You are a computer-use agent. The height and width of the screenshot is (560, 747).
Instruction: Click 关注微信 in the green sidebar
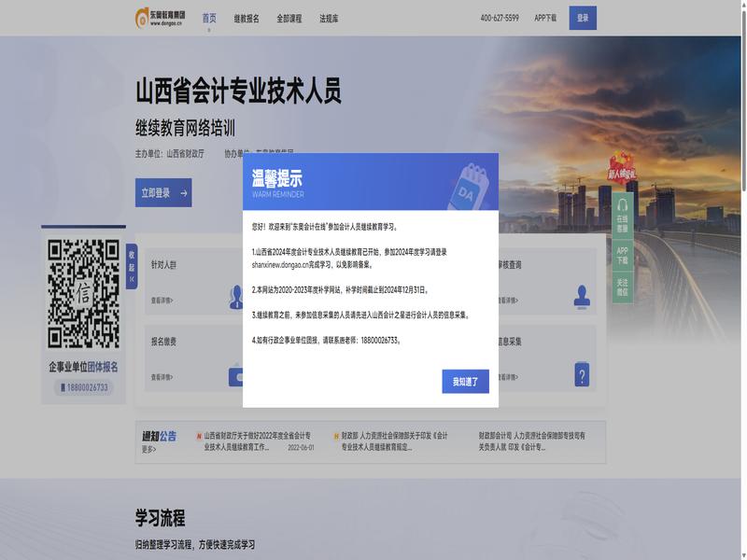622,287
